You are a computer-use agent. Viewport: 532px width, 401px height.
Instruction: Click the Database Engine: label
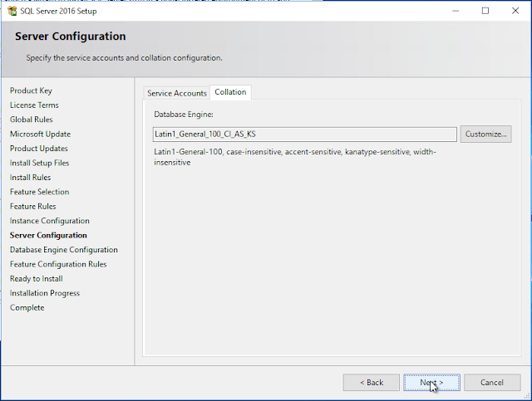184,115
